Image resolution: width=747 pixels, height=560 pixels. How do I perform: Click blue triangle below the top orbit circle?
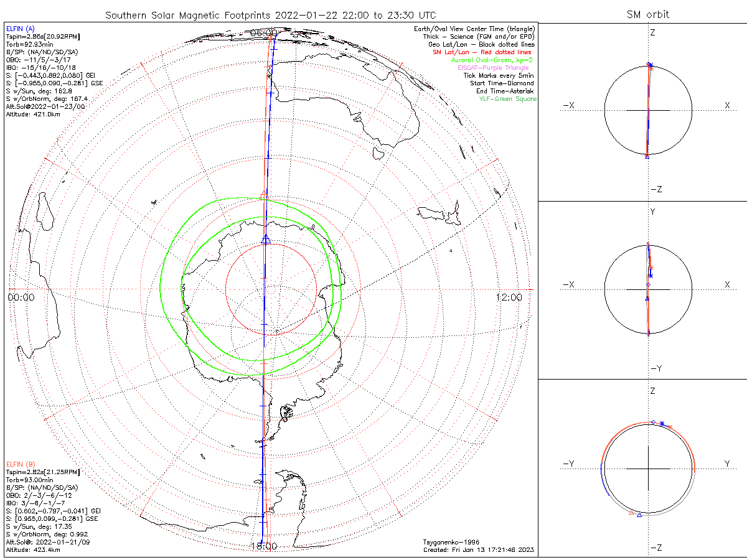(647, 157)
